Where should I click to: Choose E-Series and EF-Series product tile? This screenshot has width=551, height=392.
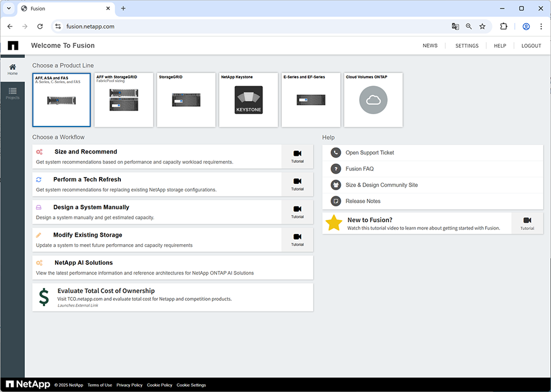(x=311, y=100)
